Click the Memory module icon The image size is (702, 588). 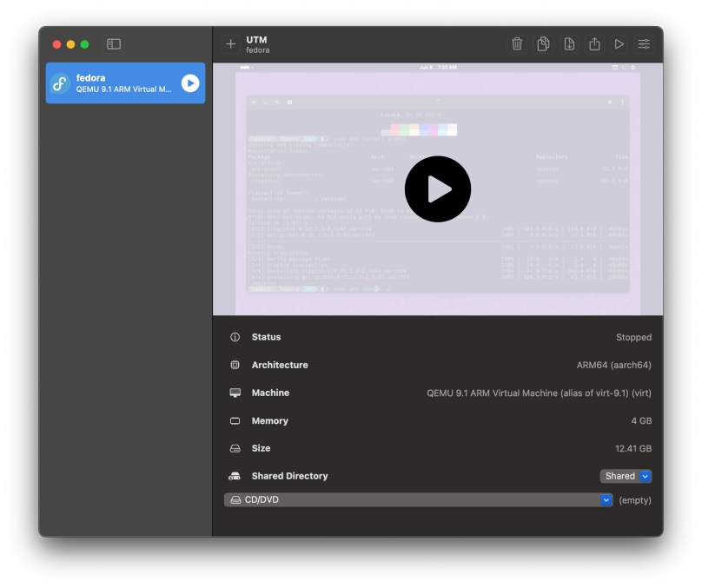pos(235,420)
